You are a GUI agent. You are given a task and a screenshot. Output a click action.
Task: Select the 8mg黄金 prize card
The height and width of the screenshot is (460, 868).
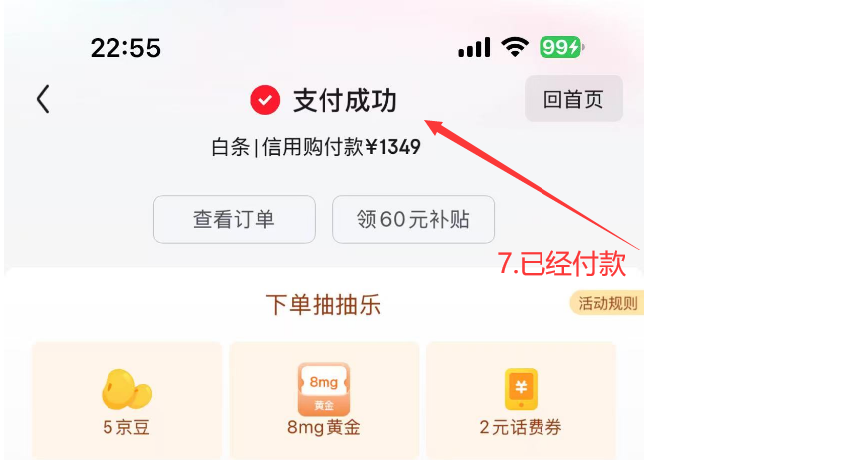[x=324, y=401]
